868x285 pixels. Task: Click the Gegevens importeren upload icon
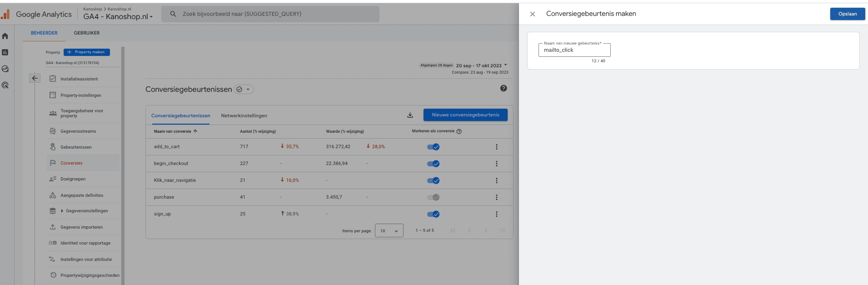tap(53, 227)
